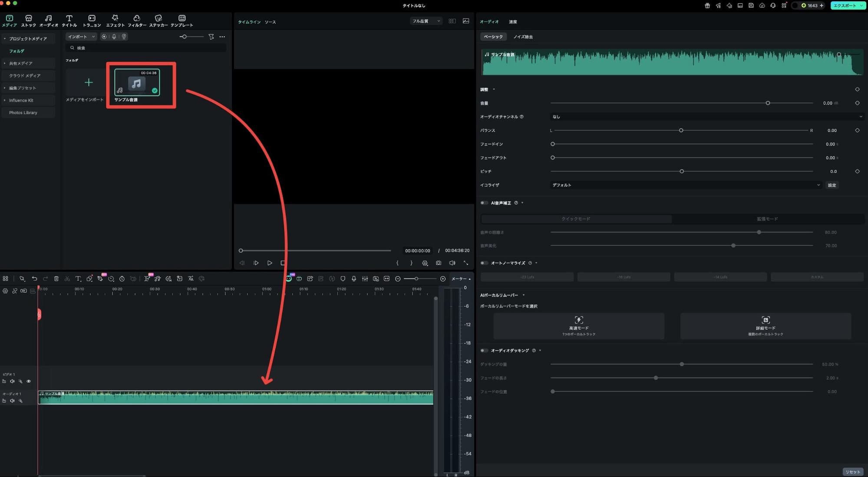Switch to the 速度 tab

click(513, 21)
